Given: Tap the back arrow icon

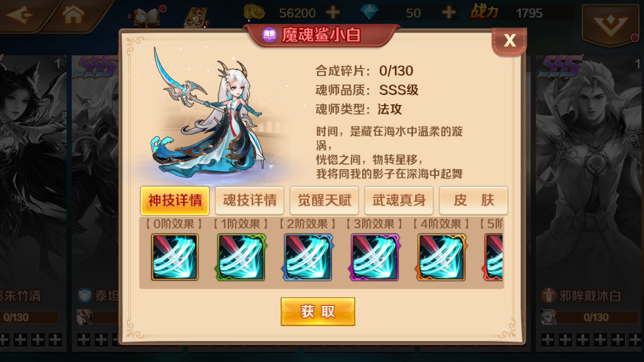Looking at the screenshot, I should click(x=19, y=15).
